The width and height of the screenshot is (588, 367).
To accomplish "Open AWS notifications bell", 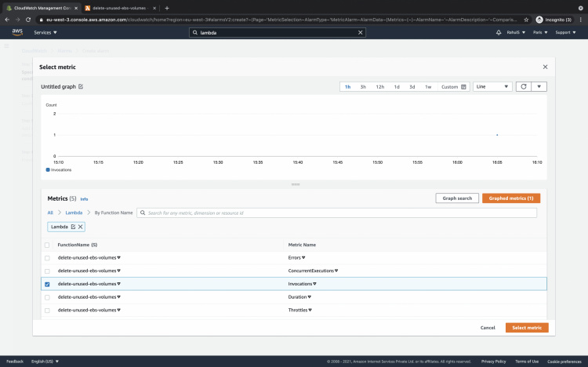I will [499, 33].
